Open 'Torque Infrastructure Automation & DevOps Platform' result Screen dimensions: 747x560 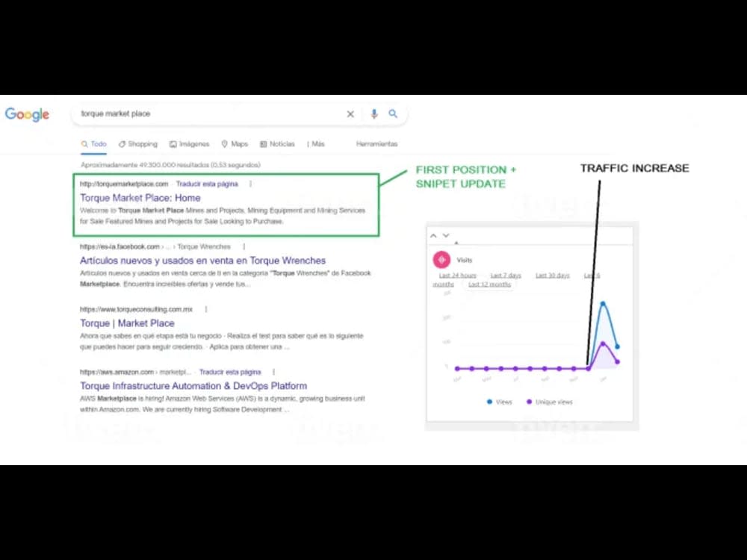point(193,386)
